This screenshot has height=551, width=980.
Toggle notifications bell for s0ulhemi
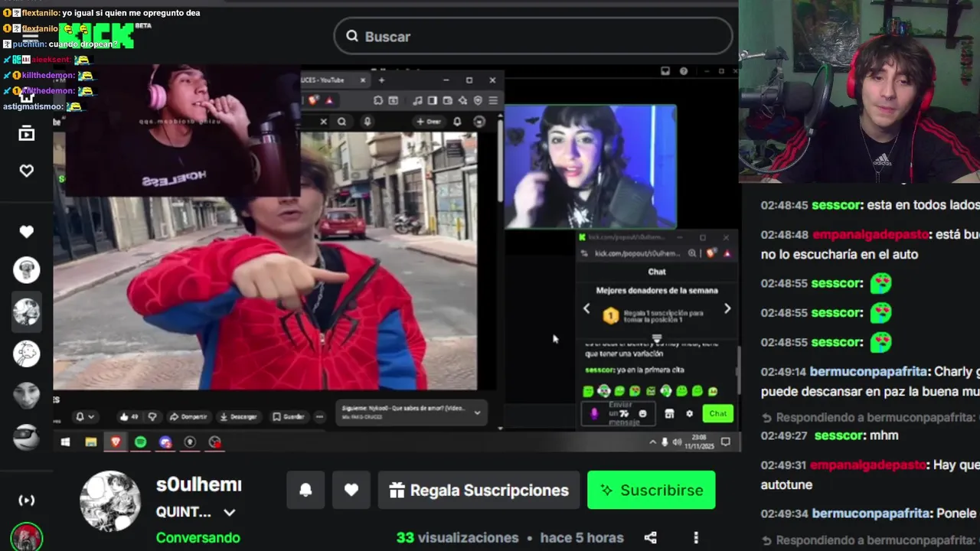coord(305,490)
